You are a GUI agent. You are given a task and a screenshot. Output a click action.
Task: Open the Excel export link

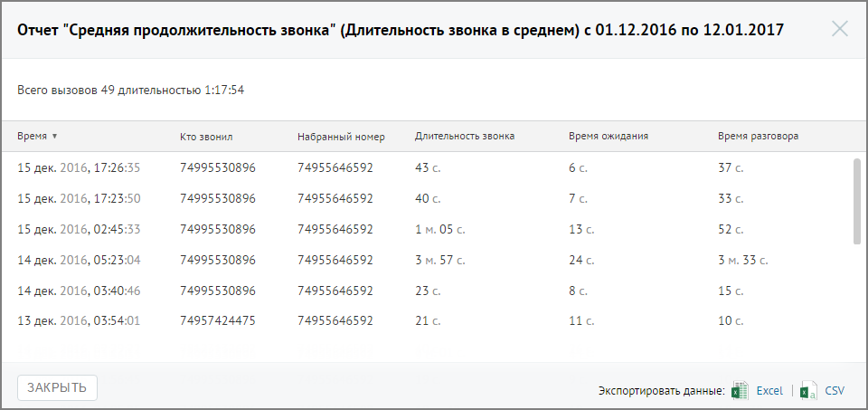coord(769,391)
